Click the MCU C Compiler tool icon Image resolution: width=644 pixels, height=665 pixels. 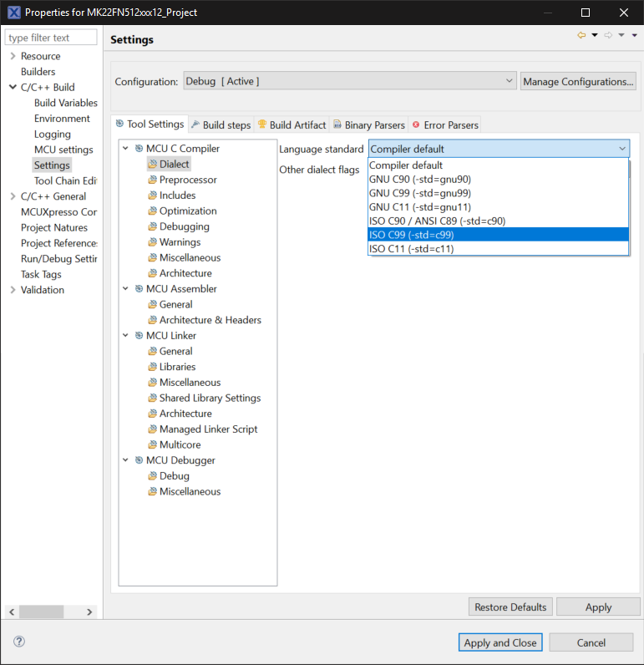(139, 149)
